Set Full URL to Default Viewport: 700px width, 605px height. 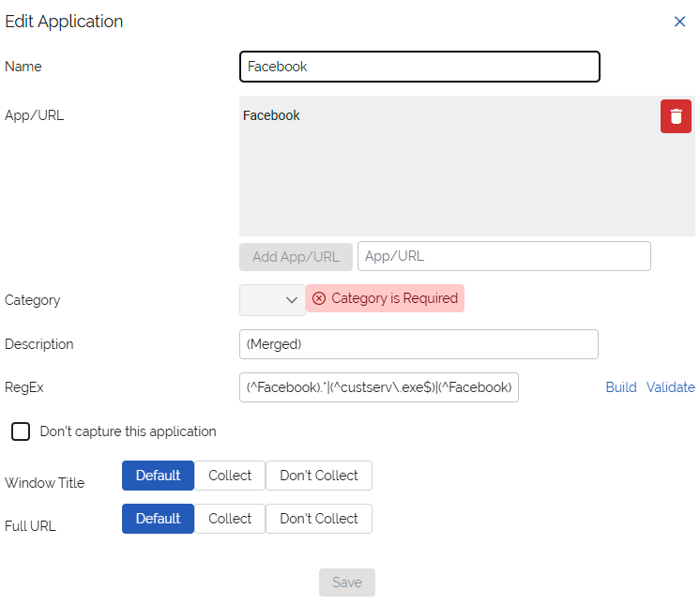click(158, 519)
